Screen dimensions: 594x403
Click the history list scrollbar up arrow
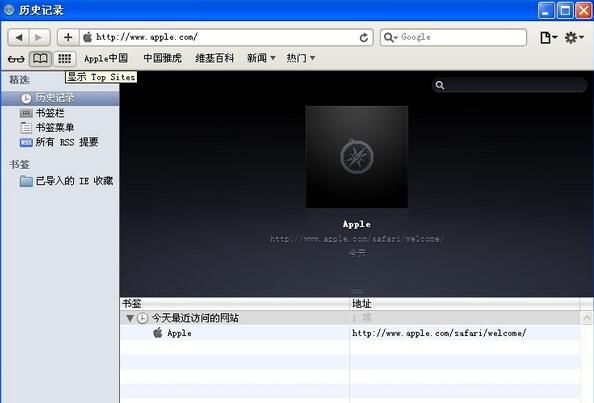(587, 317)
